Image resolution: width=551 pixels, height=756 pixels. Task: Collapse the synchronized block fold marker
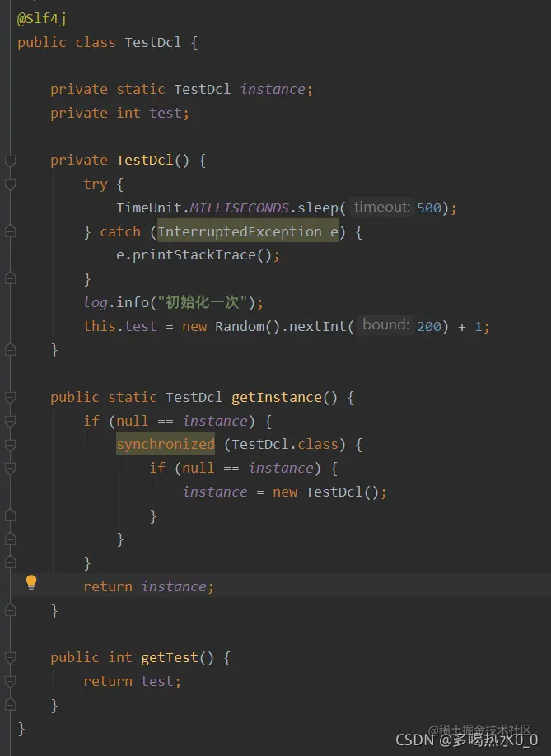(10, 445)
